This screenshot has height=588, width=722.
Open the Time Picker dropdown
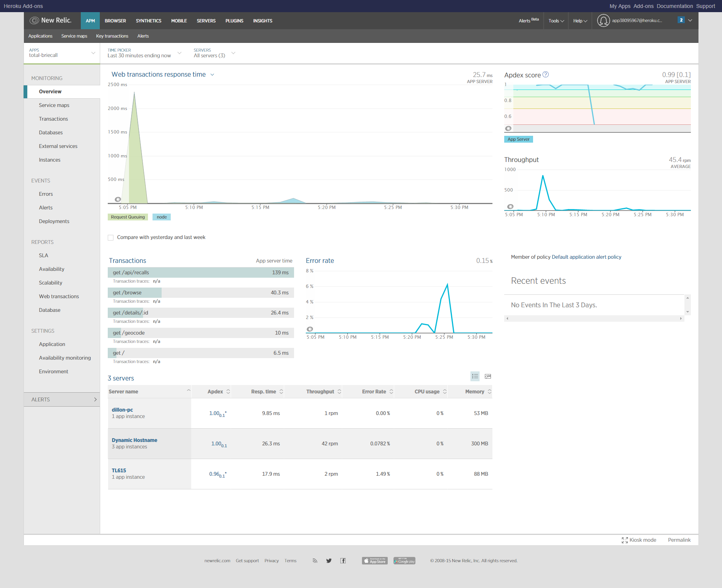point(144,53)
